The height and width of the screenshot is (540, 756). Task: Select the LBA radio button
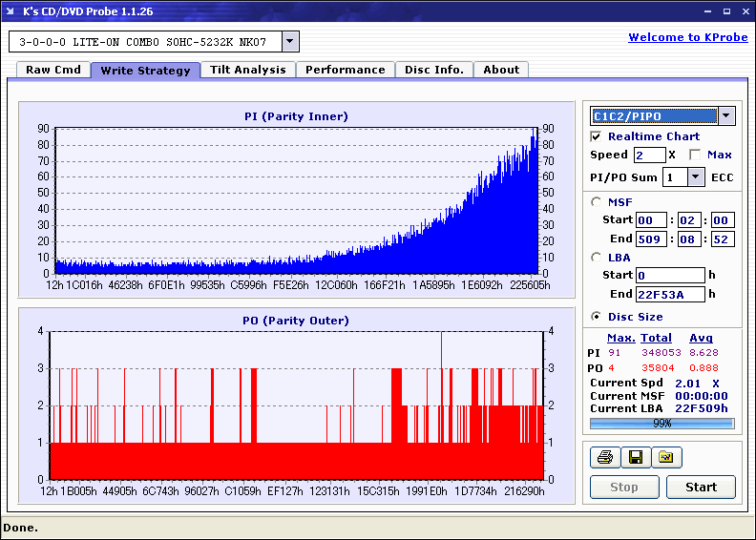(x=597, y=257)
